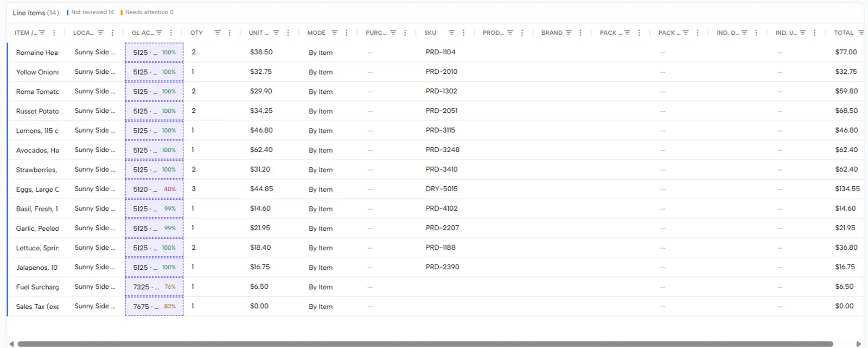Select total $134.55 for Eggs
This screenshot has width=868, height=348.
(x=847, y=189)
